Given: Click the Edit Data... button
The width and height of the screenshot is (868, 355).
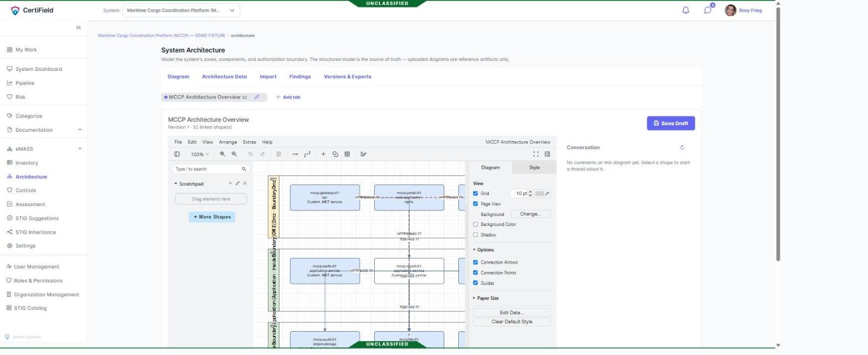Looking at the screenshot, I should pos(512,312).
